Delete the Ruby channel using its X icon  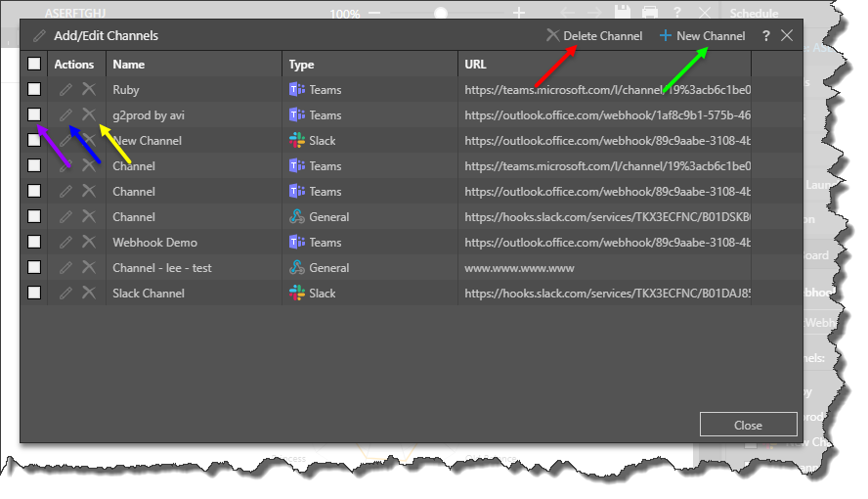click(x=89, y=89)
